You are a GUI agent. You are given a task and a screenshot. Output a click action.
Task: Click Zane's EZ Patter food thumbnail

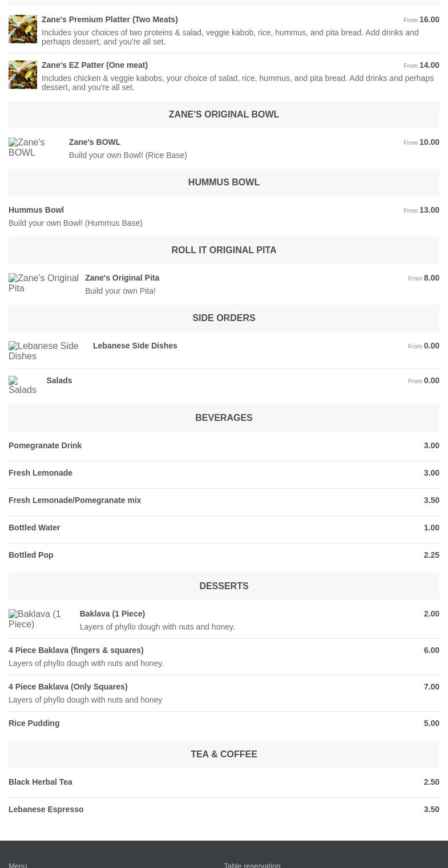tap(23, 75)
